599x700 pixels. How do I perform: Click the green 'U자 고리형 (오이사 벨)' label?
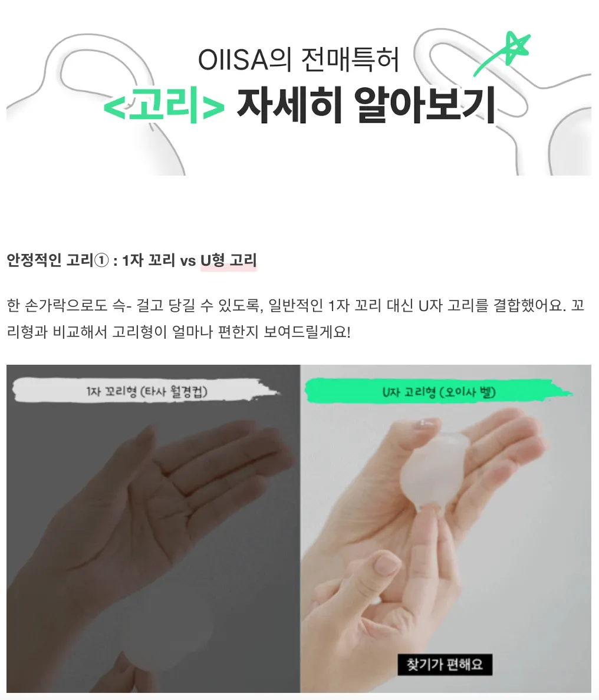coord(439,391)
